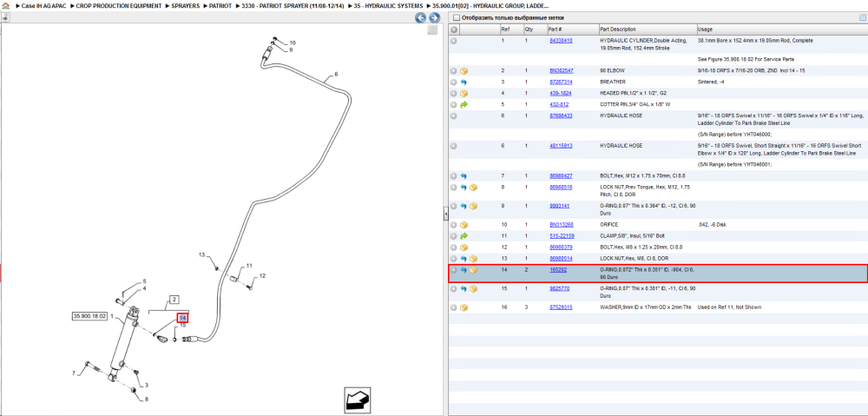Go to the home icon in breadcrumb
Screen dimensions: 868x416
[5, 5]
